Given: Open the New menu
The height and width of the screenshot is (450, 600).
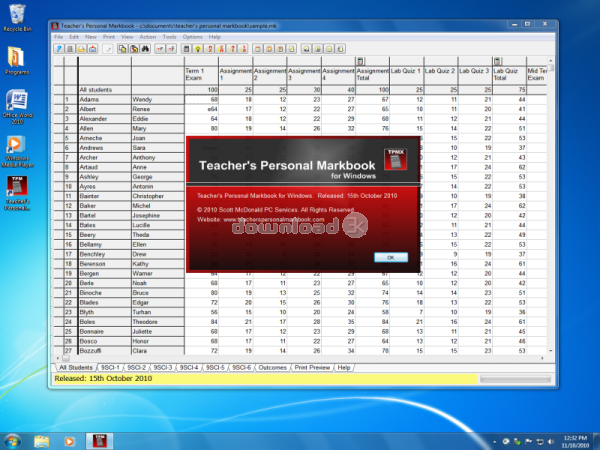Looking at the screenshot, I should 91,37.
